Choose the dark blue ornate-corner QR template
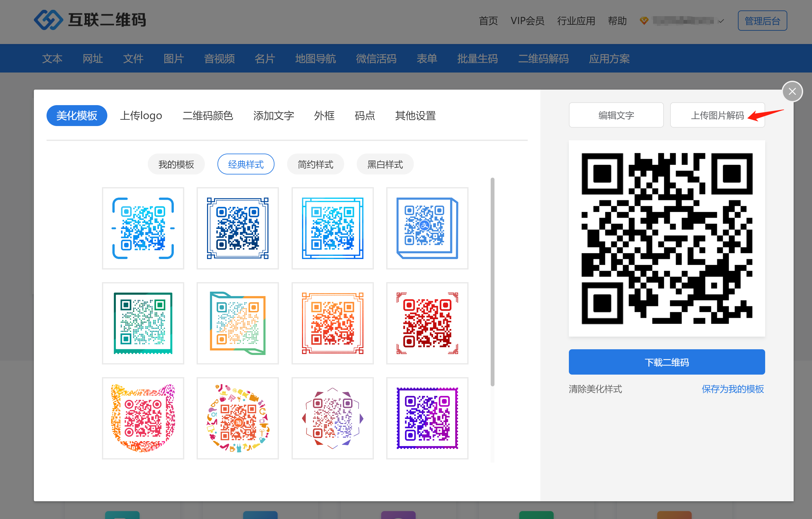The image size is (812, 519). 237,228
